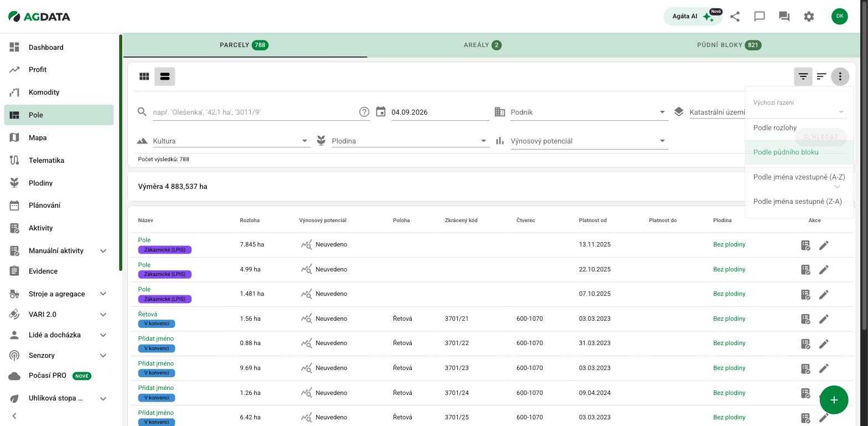Edit parcel with code 3701/23
The image size is (868, 426).
click(x=824, y=368)
